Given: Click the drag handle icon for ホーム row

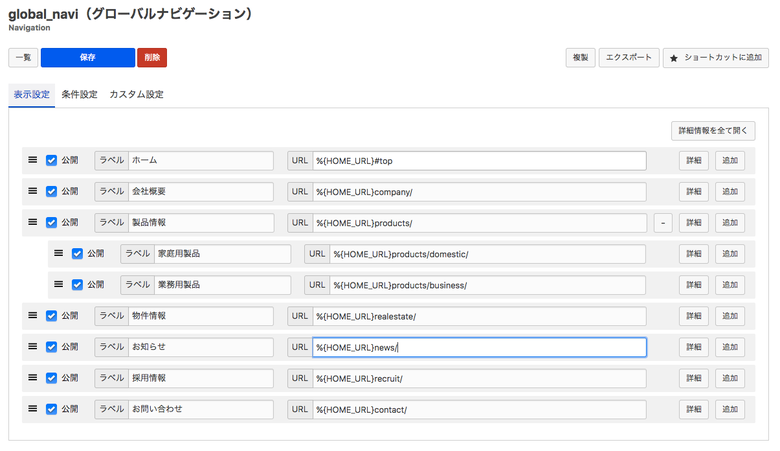Looking at the screenshot, I should 32,160.
